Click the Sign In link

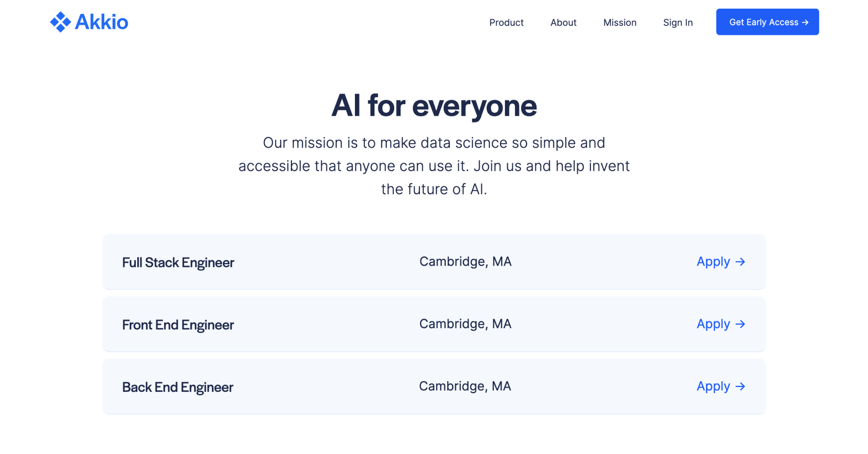coord(678,22)
